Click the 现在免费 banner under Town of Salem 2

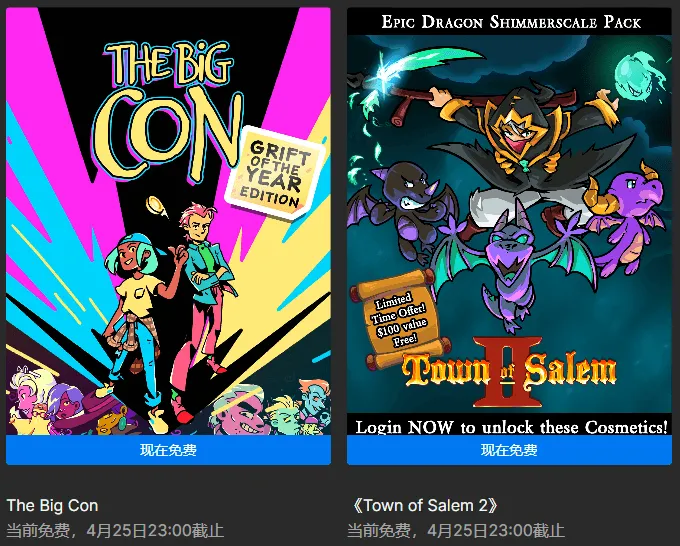[509, 450]
